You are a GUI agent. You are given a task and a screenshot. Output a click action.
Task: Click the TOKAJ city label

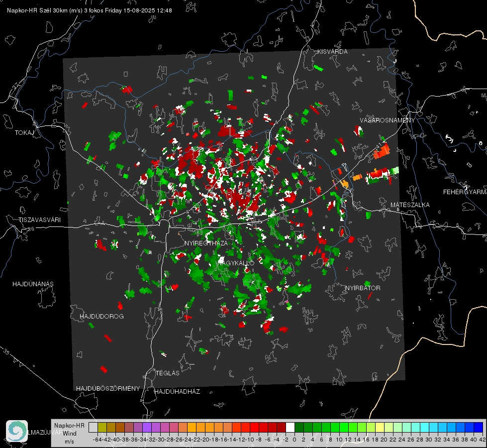(24, 133)
